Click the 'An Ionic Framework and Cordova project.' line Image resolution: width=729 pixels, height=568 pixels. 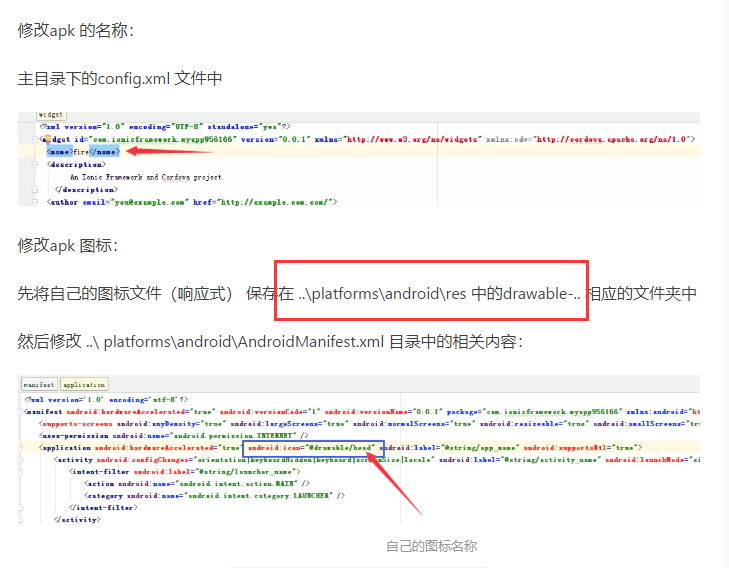pos(147,177)
